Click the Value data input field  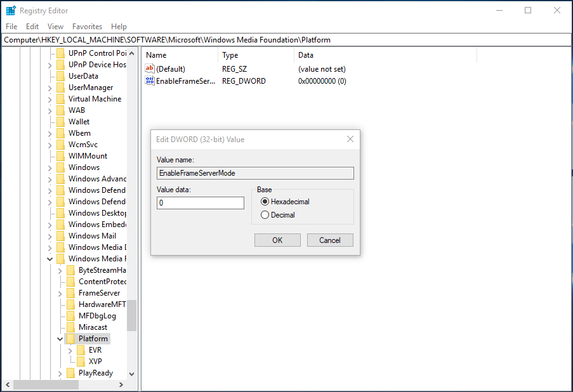tap(201, 203)
